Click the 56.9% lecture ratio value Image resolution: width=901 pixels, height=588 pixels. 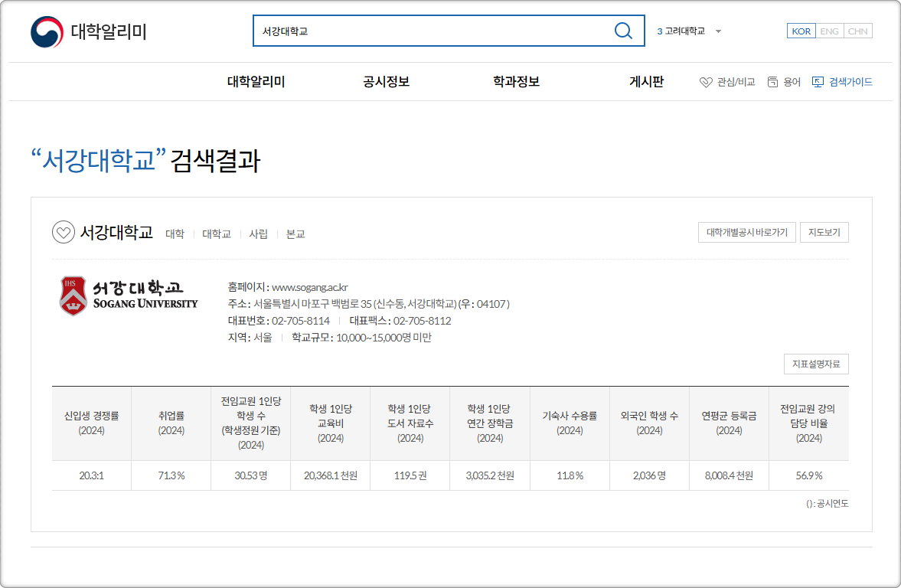pyautogui.click(x=809, y=475)
